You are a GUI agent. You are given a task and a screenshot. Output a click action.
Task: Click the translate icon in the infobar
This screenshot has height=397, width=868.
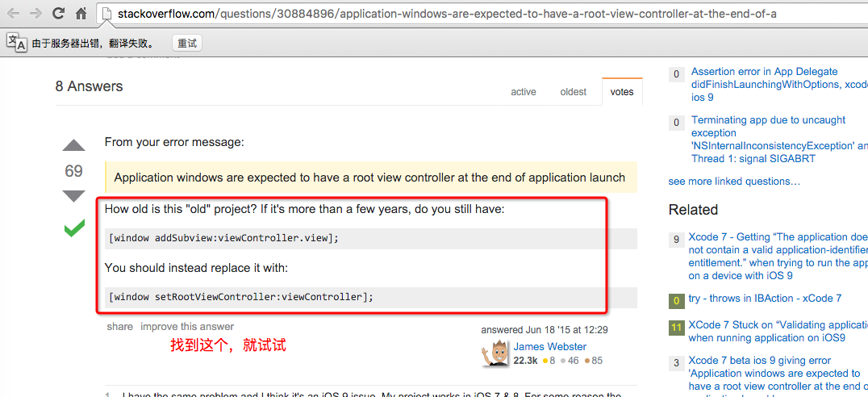click(x=16, y=43)
